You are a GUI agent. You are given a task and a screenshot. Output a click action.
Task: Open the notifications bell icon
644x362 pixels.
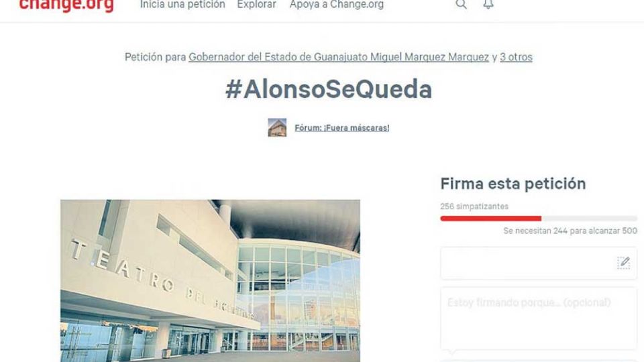(488, 5)
